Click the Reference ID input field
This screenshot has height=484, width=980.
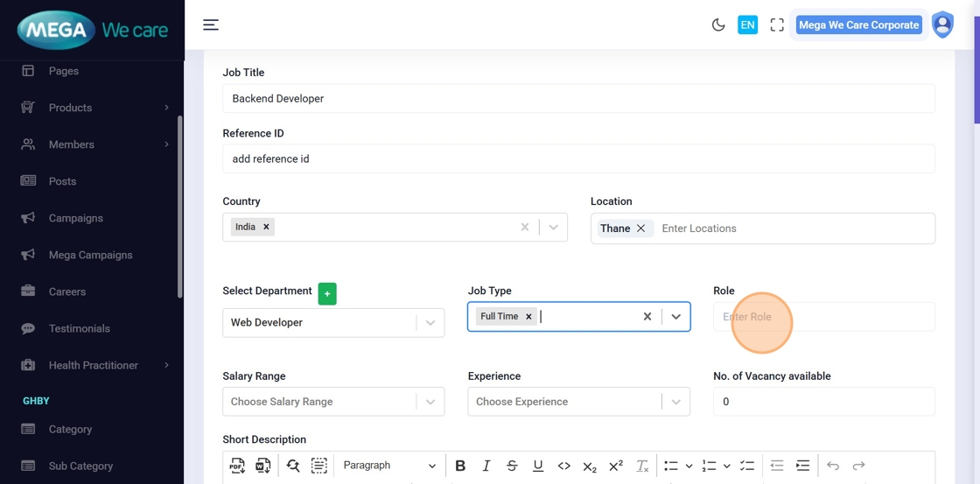pyautogui.click(x=578, y=159)
